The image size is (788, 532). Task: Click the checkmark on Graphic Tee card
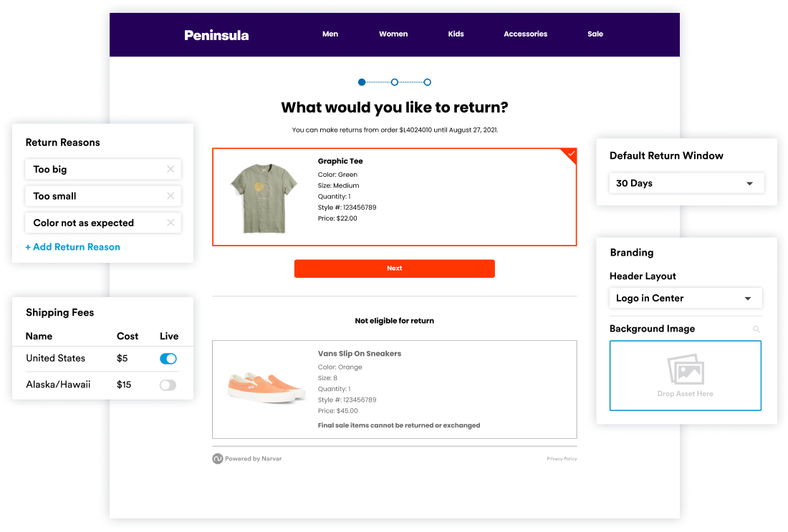[x=571, y=153]
